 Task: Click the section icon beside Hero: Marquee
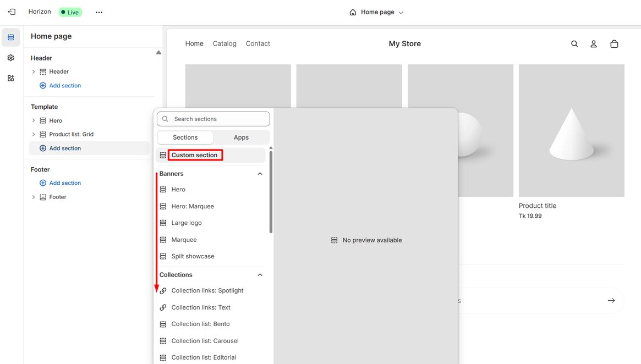pos(163,206)
